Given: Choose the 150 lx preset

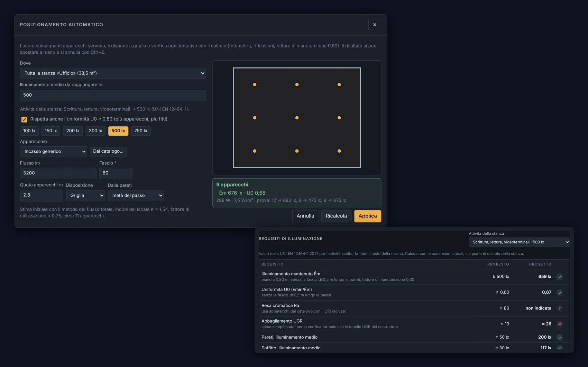Looking at the screenshot, I should (51, 131).
